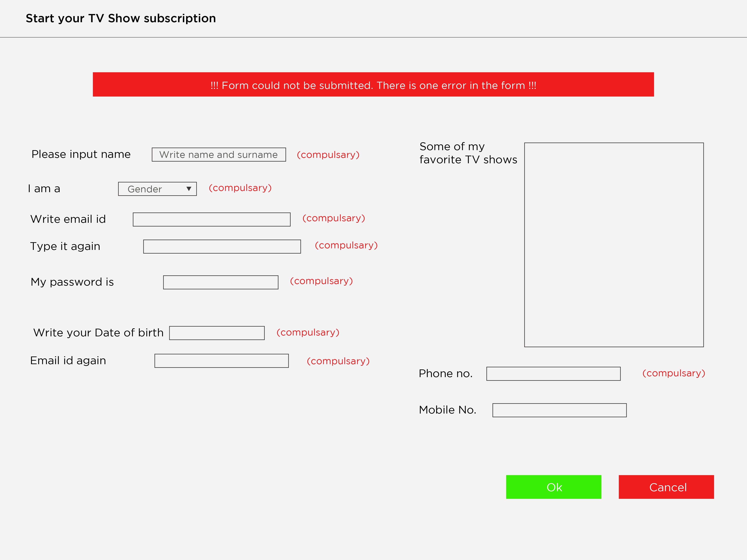Viewport: 747px width, 560px height.
Task: Click the Gender dropdown arrow
Action: [189, 189]
